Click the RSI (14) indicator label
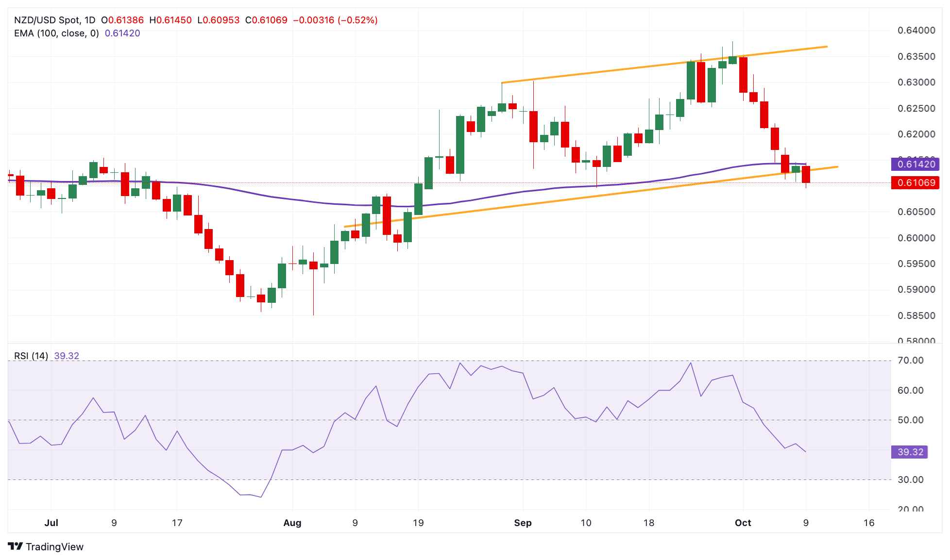 31,356
